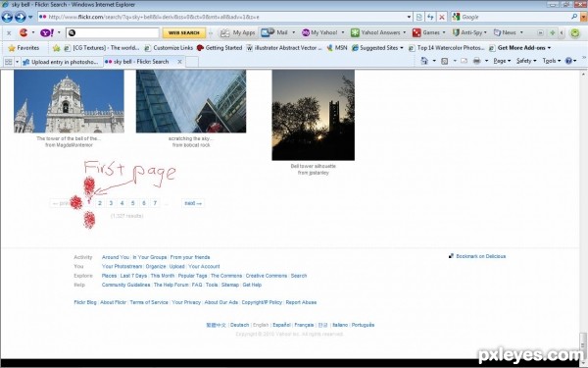Click the Yahoo! logo on toolbar
This screenshot has height=368, width=588.
[x=47, y=32]
